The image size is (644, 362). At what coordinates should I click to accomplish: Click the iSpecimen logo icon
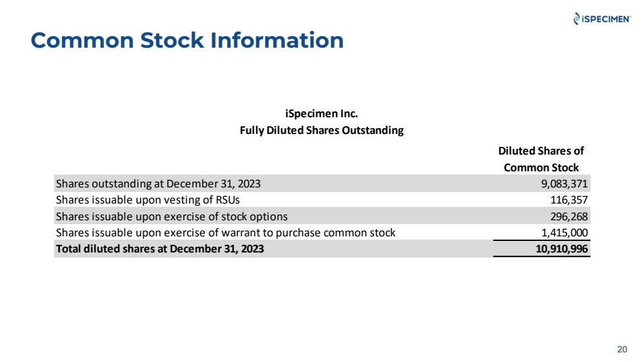[577, 19]
